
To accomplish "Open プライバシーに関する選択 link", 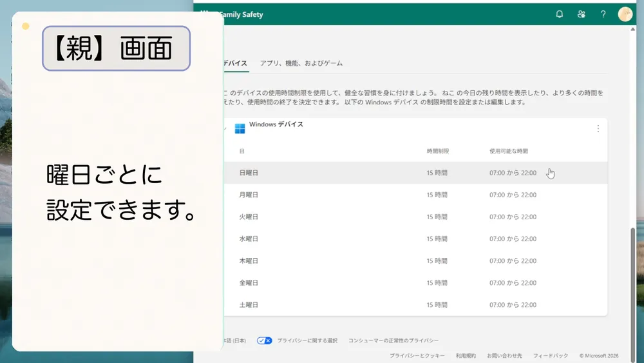I will [x=307, y=340].
